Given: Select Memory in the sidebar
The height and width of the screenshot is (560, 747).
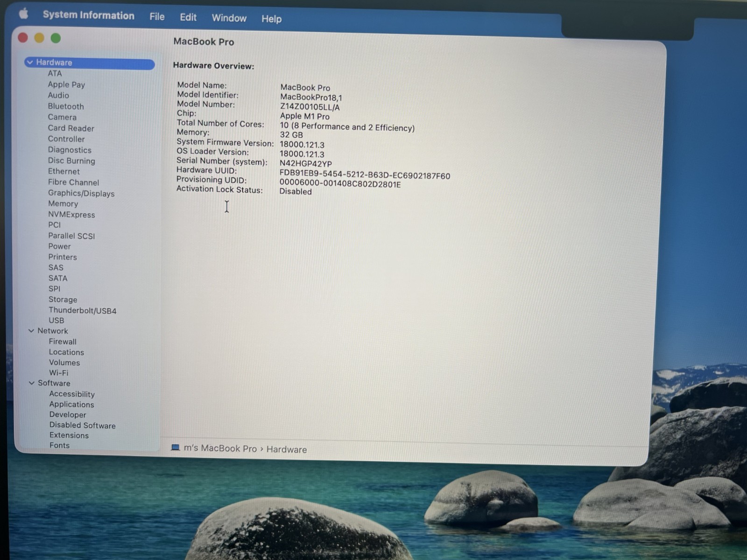Looking at the screenshot, I should 63,204.
